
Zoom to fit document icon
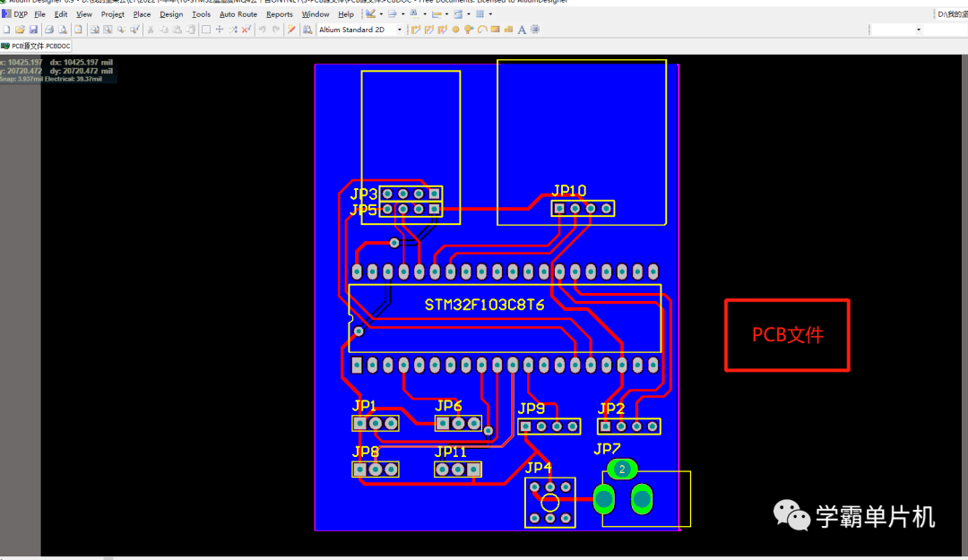click(94, 29)
